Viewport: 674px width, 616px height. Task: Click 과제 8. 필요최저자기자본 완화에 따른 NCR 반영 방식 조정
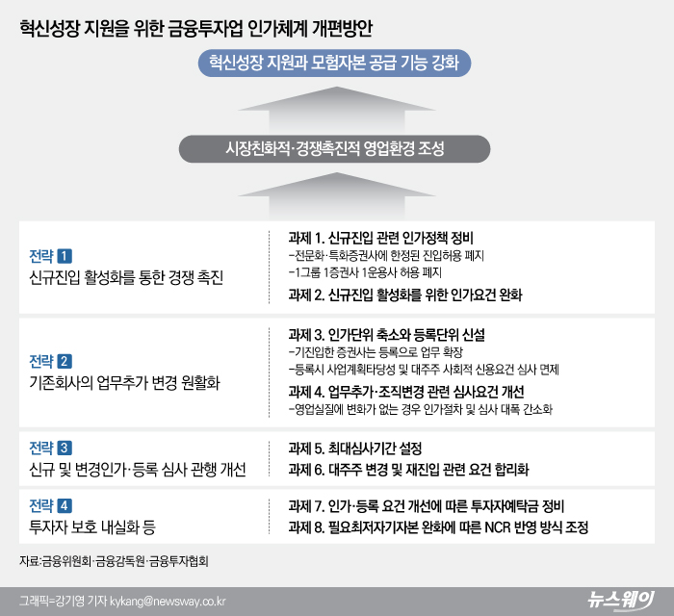(x=438, y=527)
